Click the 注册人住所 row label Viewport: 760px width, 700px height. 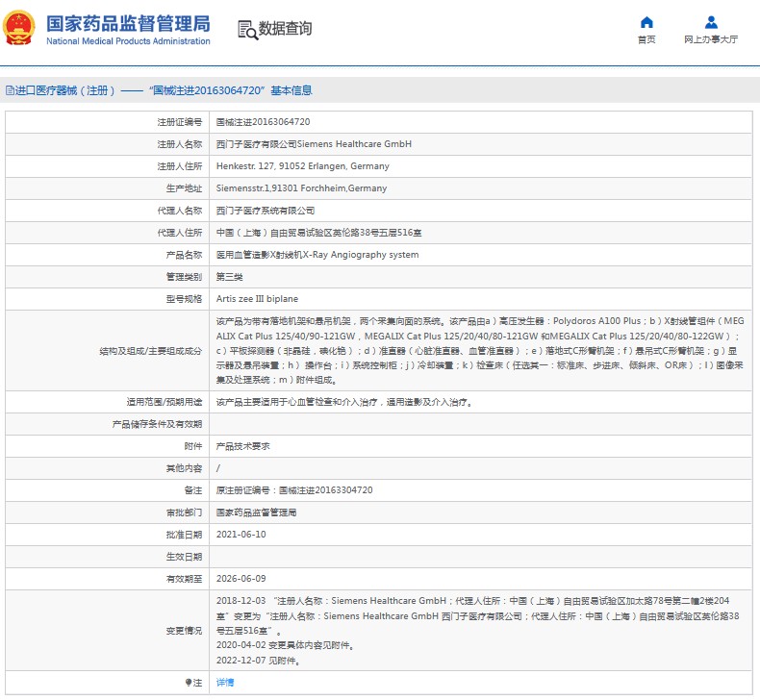pyautogui.click(x=180, y=166)
